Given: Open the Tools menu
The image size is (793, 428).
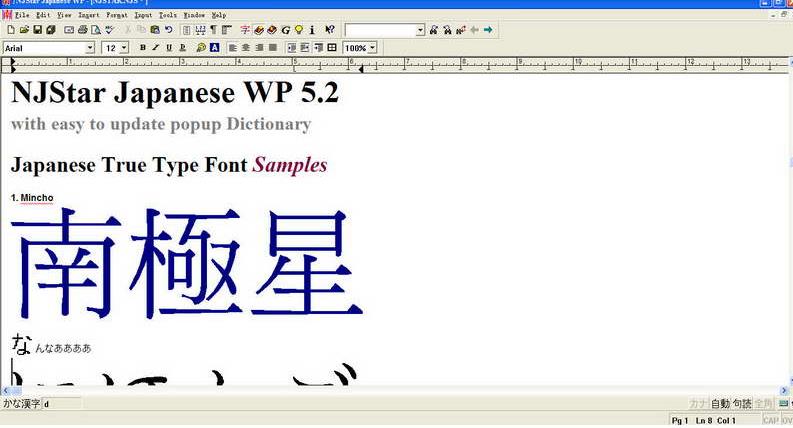Looking at the screenshot, I should 168,15.
